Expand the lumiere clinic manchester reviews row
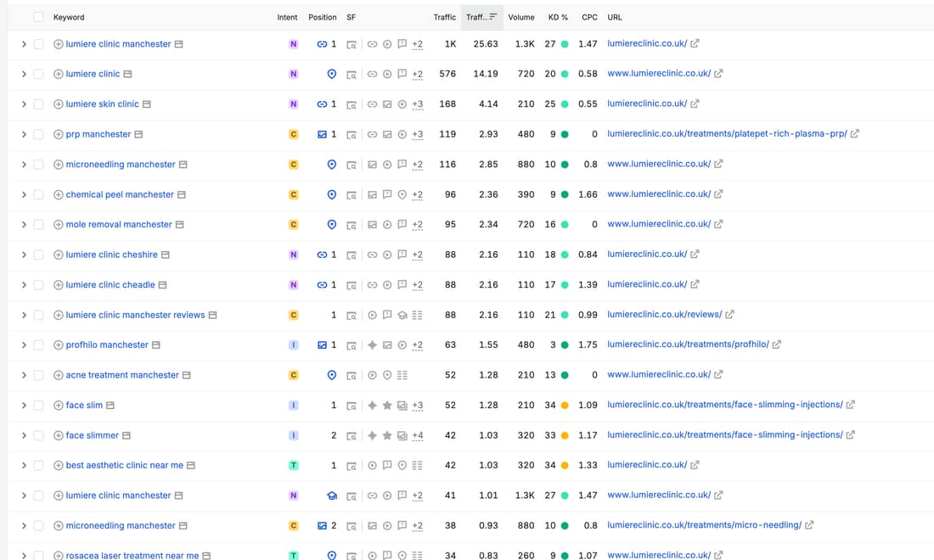The width and height of the screenshot is (934, 560). pyautogui.click(x=24, y=316)
